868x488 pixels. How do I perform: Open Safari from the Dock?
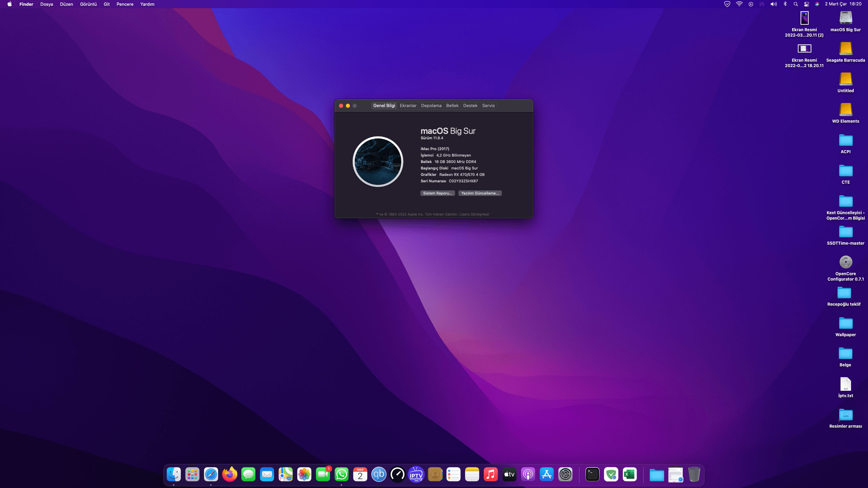point(211,474)
